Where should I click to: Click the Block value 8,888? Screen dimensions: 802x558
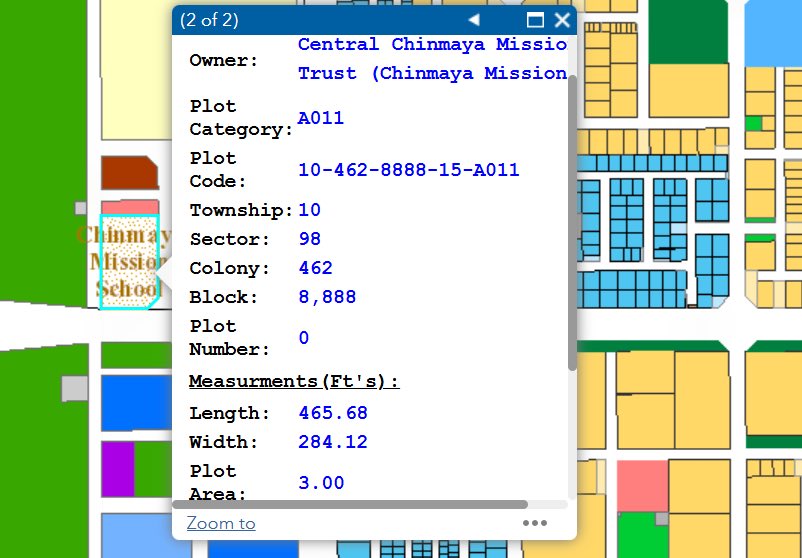tap(327, 297)
